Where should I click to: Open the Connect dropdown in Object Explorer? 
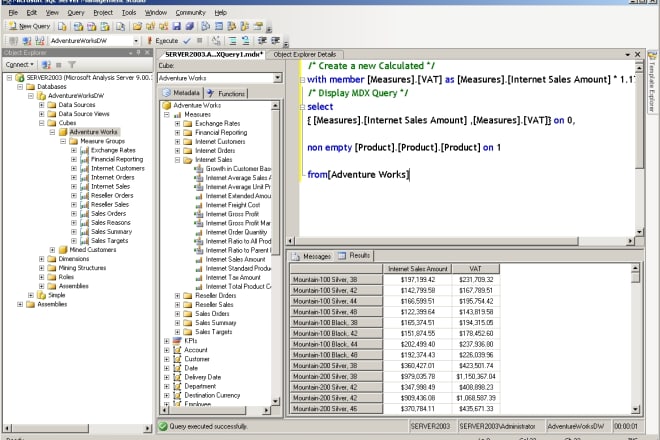[x=19, y=64]
